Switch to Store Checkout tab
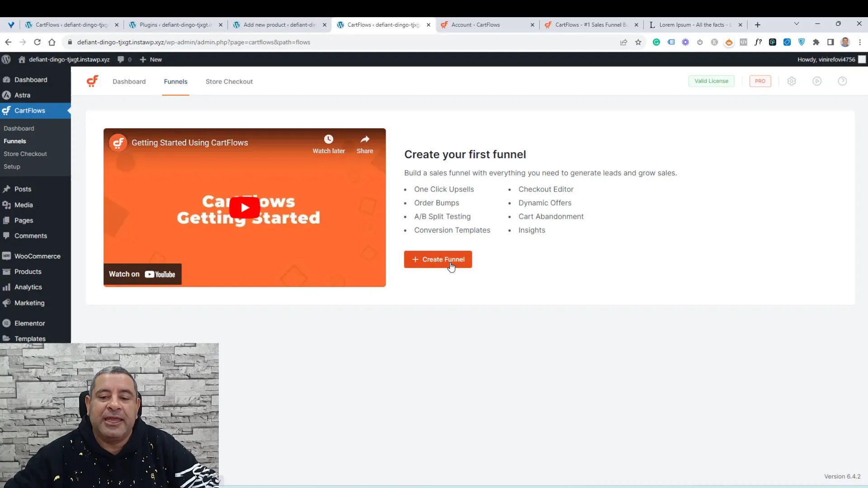Viewport: 868px width, 488px height. (x=229, y=81)
